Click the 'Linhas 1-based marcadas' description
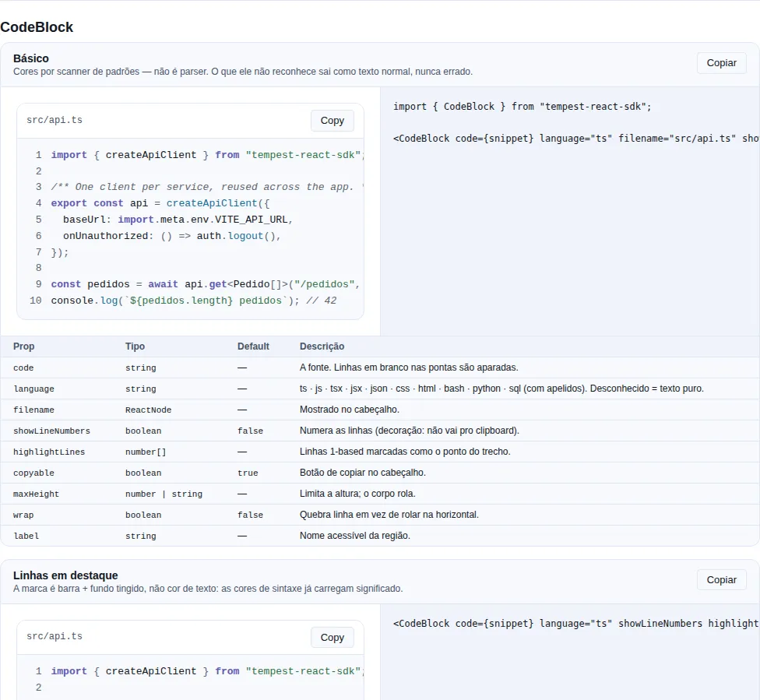Image resolution: width=760 pixels, height=700 pixels. (x=405, y=452)
